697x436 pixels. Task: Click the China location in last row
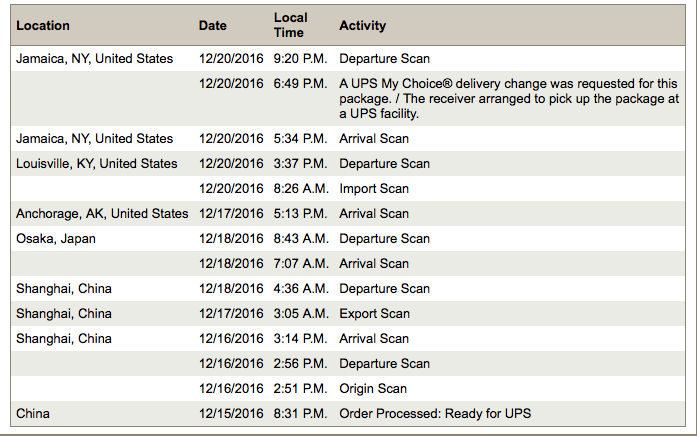click(x=33, y=414)
